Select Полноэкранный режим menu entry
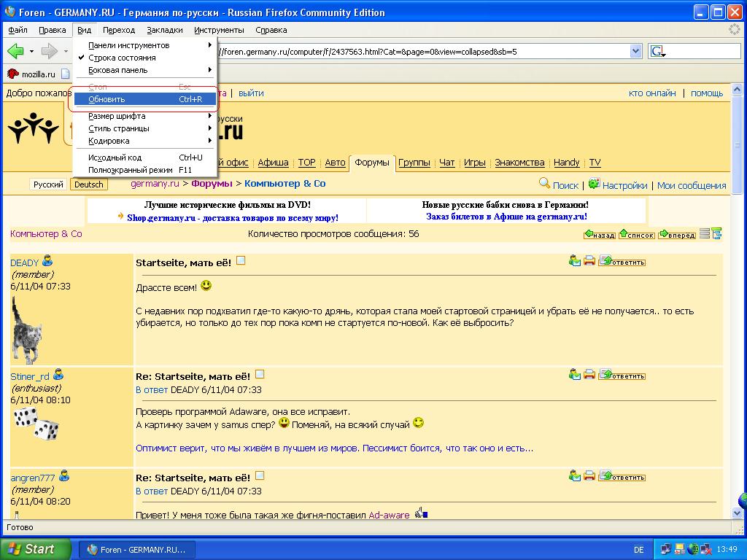Image resolution: width=747 pixels, height=560 pixels. [x=145, y=170]
